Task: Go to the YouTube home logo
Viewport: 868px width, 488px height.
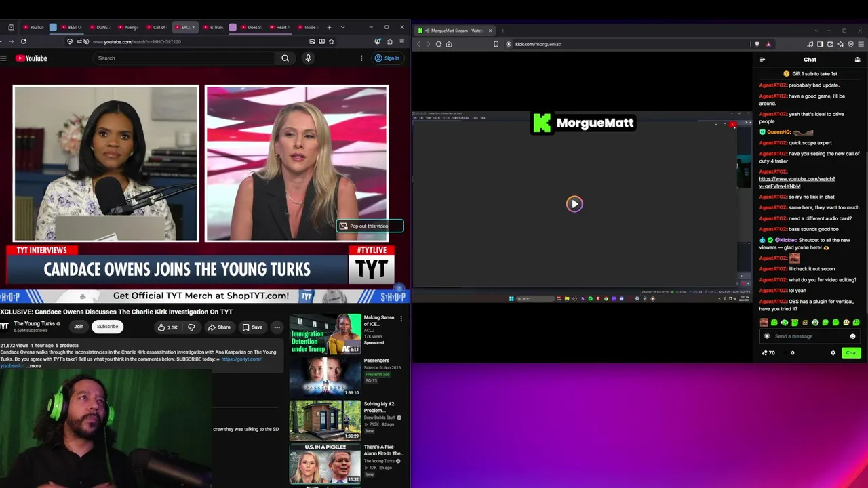Action: 31,58
